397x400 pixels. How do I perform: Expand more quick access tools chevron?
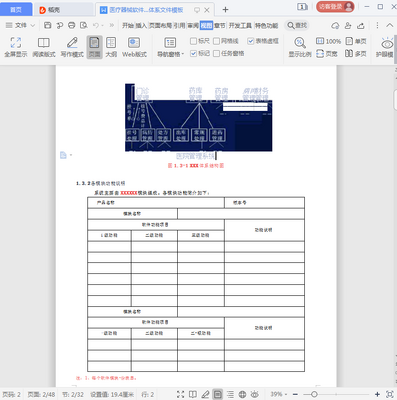(x=112, y=25)
